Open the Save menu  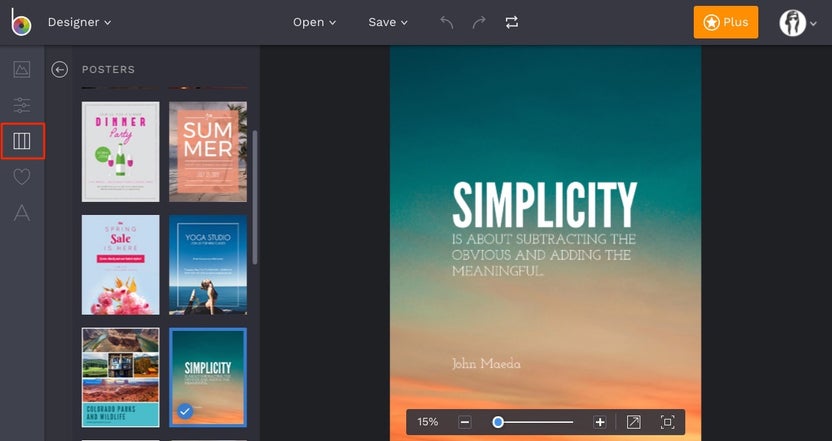coord(388,22)
